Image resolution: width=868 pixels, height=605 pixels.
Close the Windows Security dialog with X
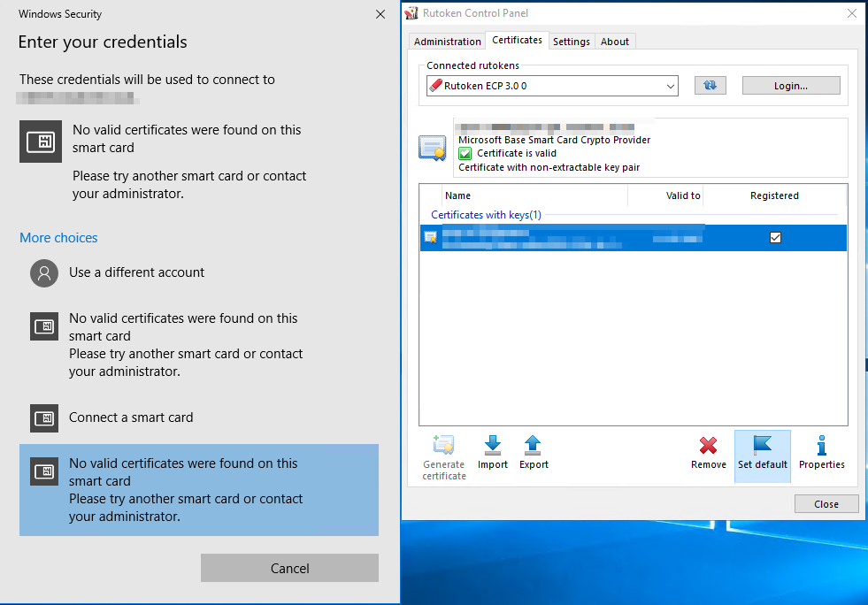(380, 14)
